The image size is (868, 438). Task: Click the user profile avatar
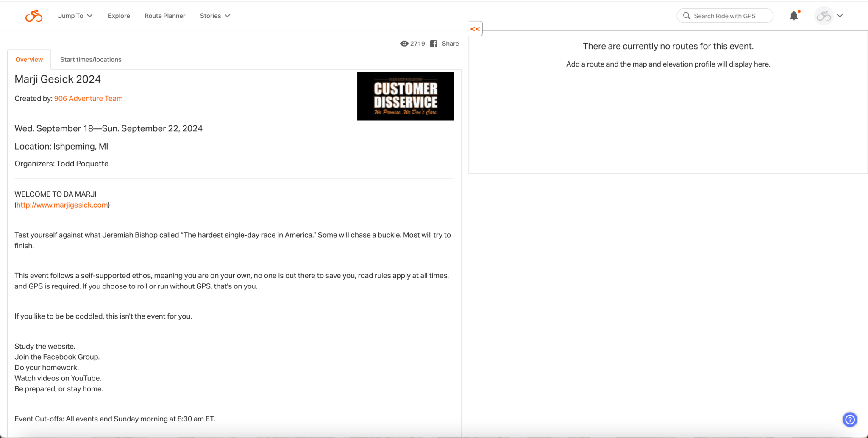(824, 16)
